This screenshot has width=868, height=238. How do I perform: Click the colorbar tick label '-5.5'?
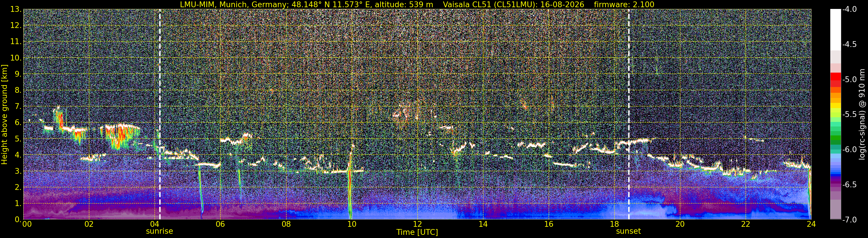[x=850, y=115]
